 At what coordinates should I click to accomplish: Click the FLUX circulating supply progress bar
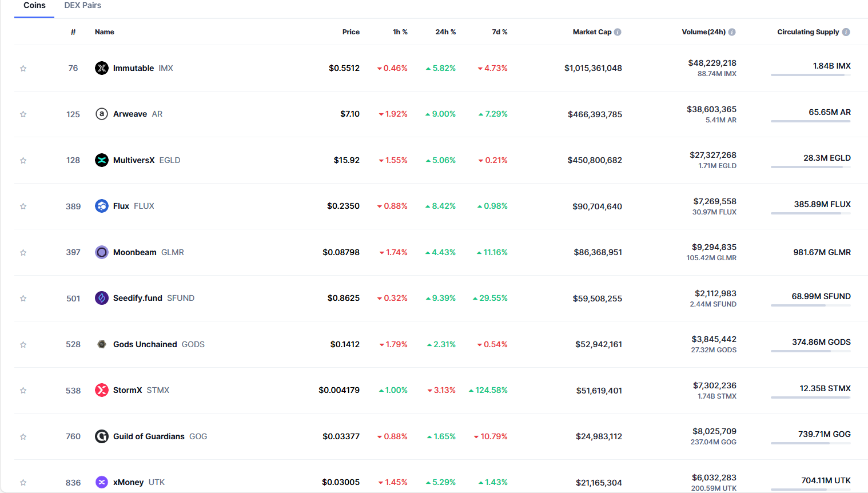[810, 214]
